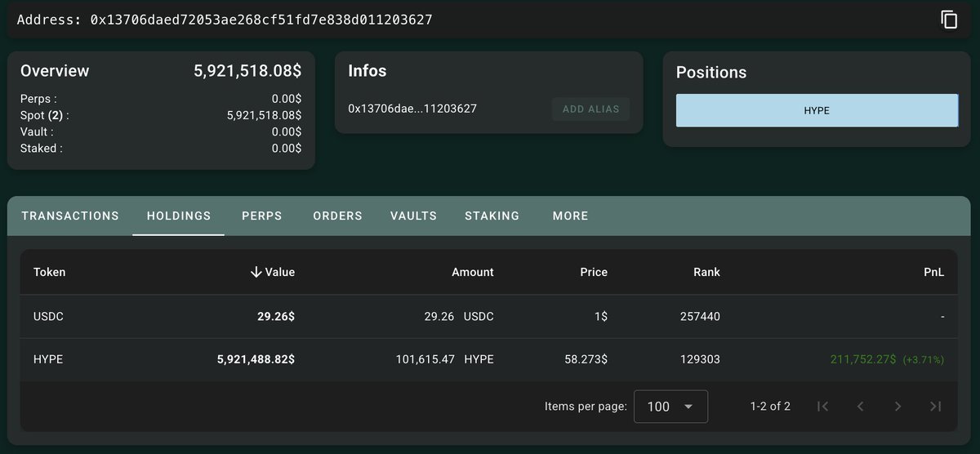This screenshot has height=454, width=980.
Task: Select the HYPE position bar
Action: pyautogui.click(x=817, y=110)
